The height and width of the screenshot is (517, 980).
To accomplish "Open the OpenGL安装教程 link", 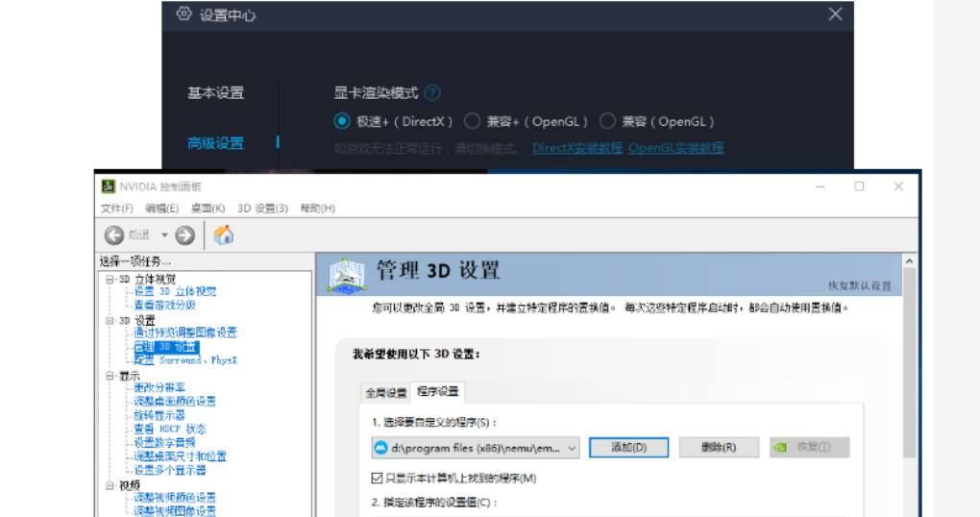I will [x=675, y=148].
